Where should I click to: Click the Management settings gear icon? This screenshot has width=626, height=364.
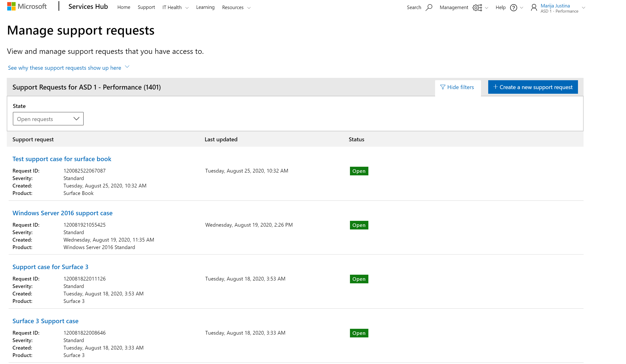click(477, 8)
